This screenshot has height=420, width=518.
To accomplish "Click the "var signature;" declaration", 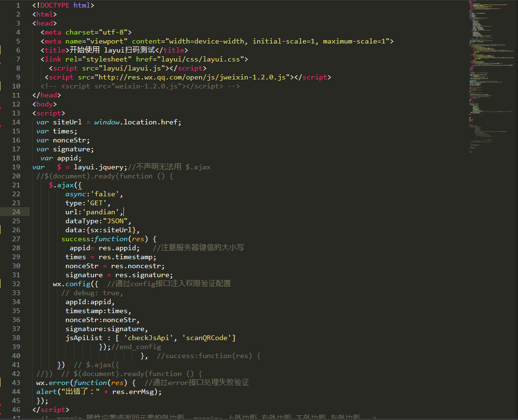I will coord(65,149).
